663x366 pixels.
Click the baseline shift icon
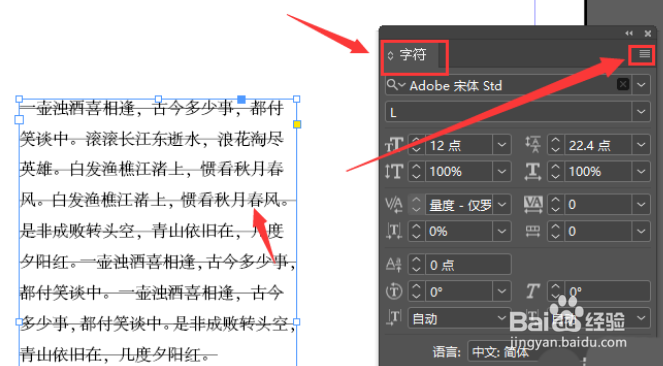click(x=394, y=265)
